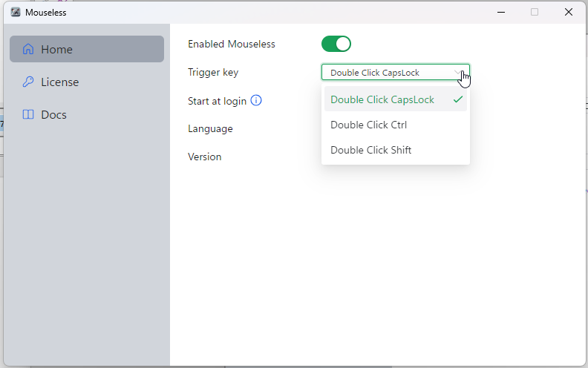
Task: Click the Home house icon
Action: coord(28,49)
